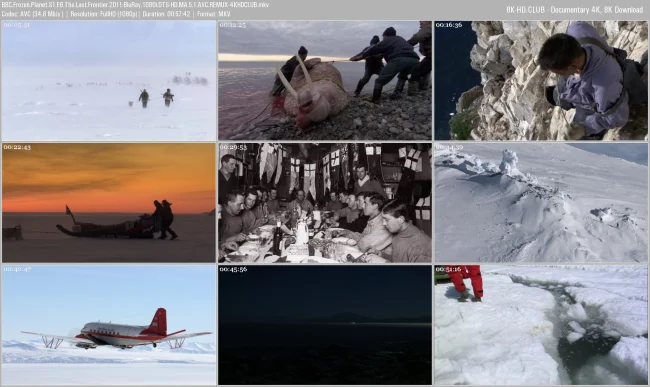Click the BBC Frozen Planet mkv filename
650x387 pixels.
[x=135, y=5]
